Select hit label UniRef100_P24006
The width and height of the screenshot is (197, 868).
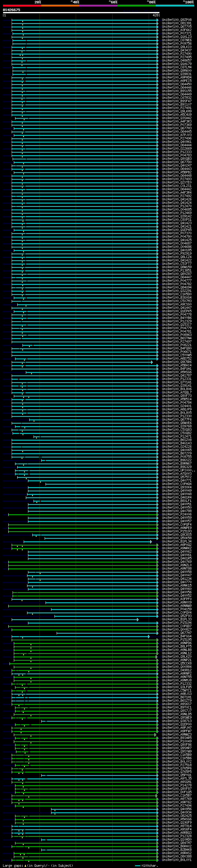point(176,514)
